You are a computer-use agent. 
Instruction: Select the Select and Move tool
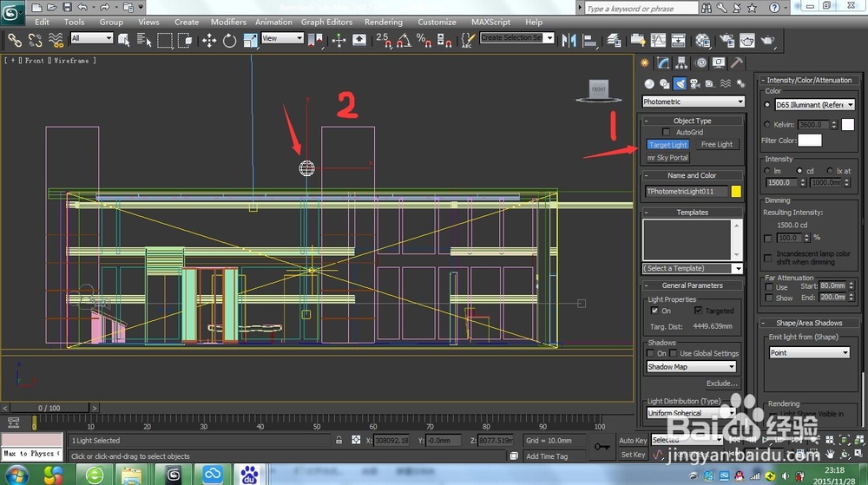pyautogui.click(x=208, y=41)
